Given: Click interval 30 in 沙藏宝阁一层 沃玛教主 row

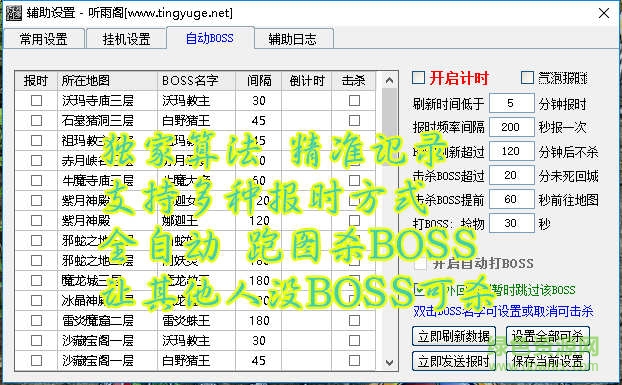Looking at the screenshot, I should coord(259,341).
